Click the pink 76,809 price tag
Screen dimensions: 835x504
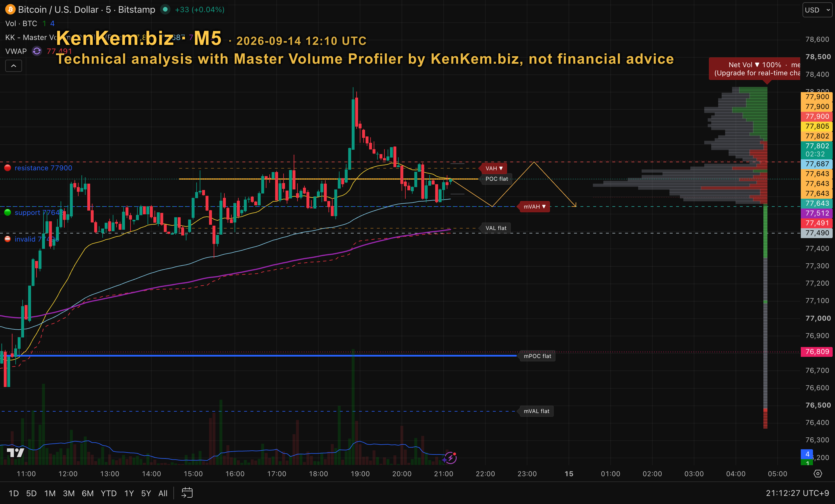click(817, 352)
